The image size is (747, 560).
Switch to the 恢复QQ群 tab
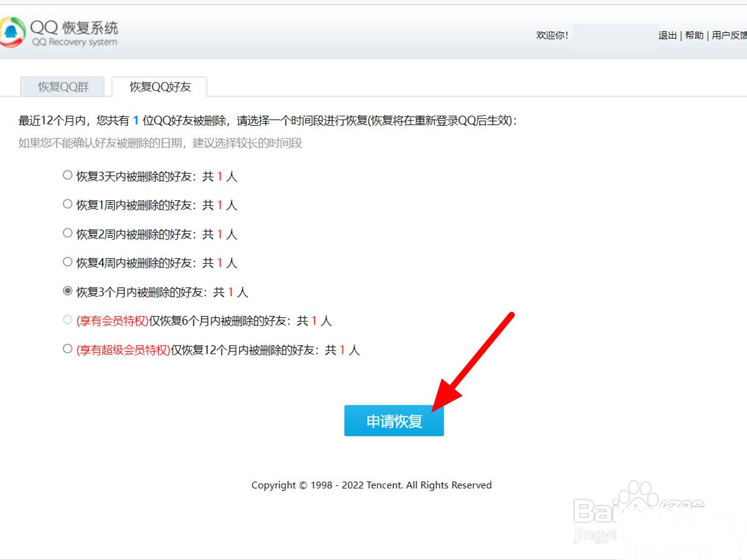pos(63,87)
